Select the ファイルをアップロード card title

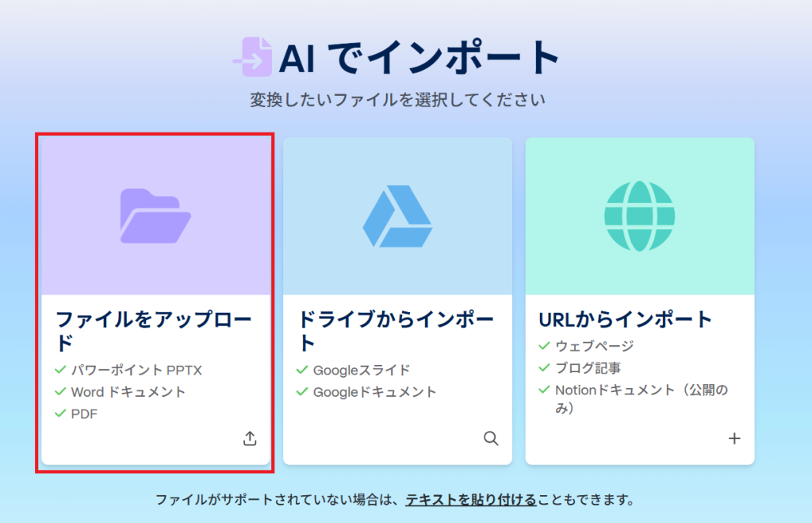click(x=154, y=331)
